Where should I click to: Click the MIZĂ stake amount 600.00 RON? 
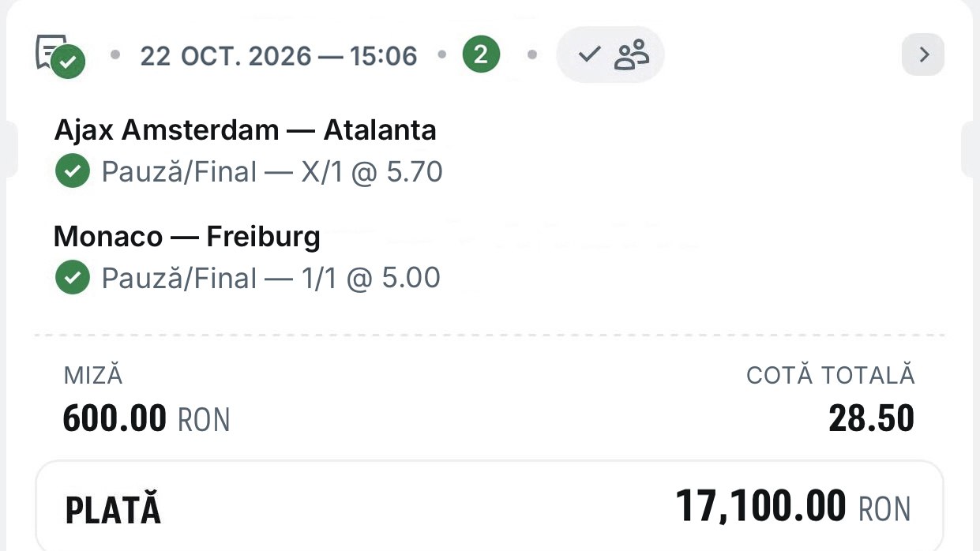[146, 419]
